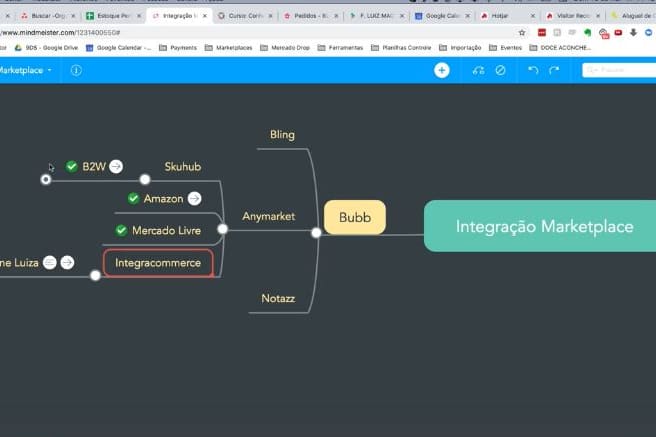
Task: Switch to the Hotjar browser tab
Action: pos(504,17)
